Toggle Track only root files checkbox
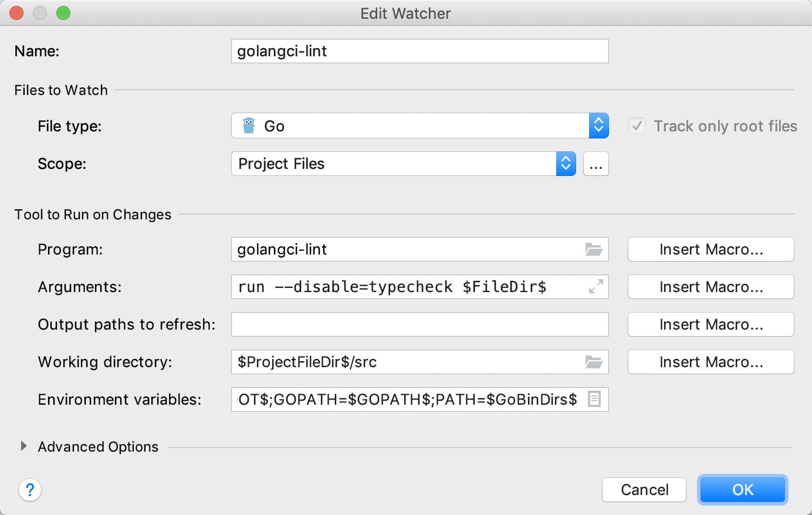Image resolution: width=812 pixels, height=515 pixels. [x=637, y=126]
